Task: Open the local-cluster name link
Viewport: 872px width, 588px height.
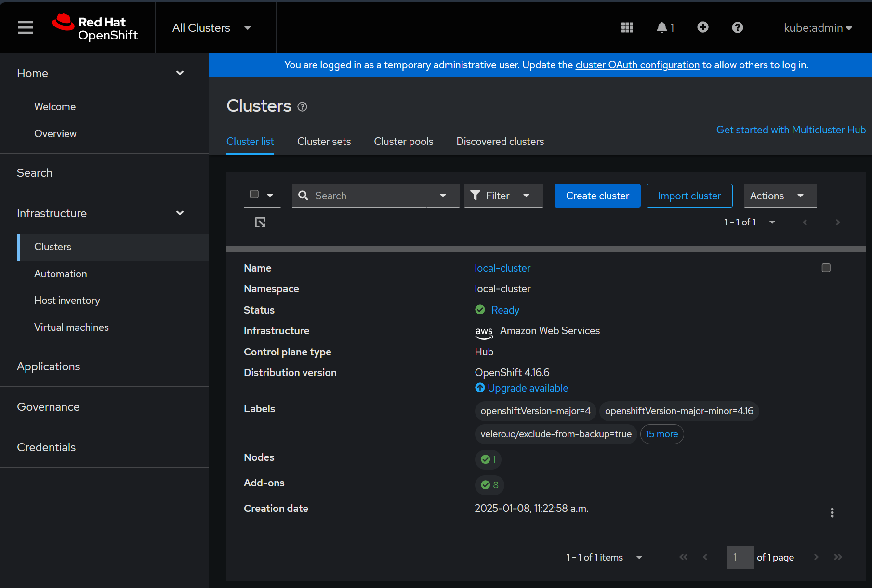Action: coord(502,268)
